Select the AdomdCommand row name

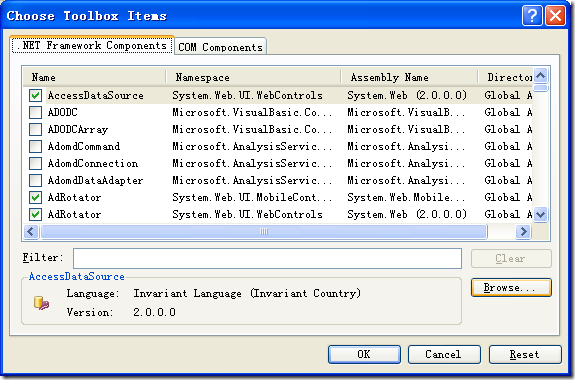[x=84, y=146]
